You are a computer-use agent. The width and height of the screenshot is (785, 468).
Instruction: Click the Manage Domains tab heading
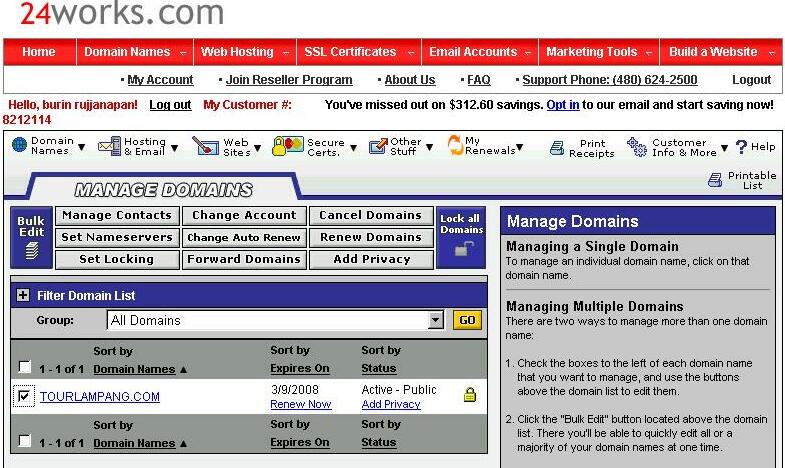163,190
